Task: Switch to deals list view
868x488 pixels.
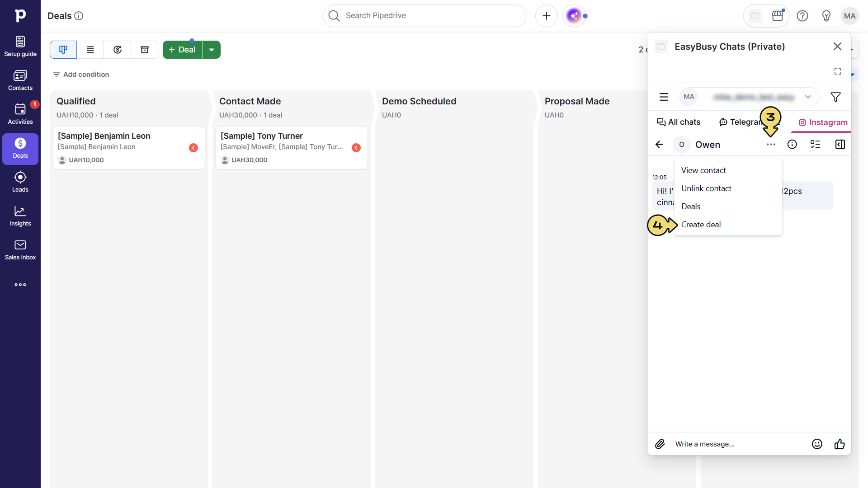Action: pyautogui.click(x=90, y=50)
